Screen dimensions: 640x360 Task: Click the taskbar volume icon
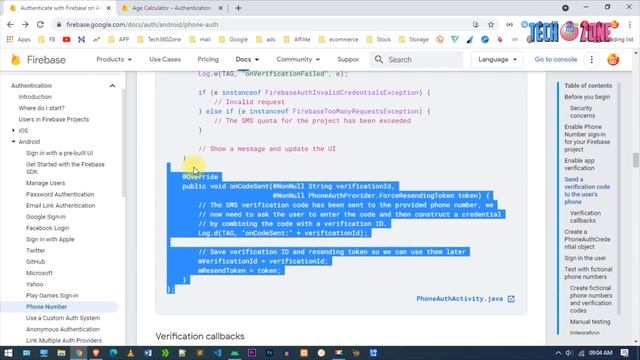coord(569,353)
